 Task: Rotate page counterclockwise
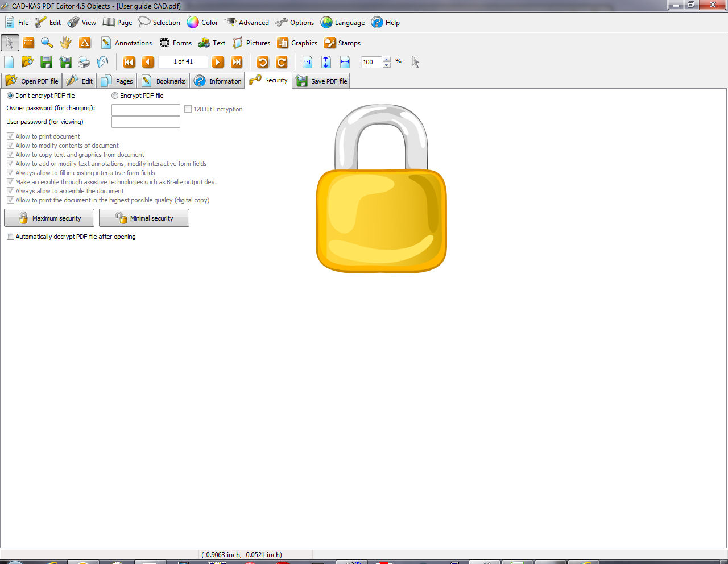pyautogui.click(x=263, y=62)
